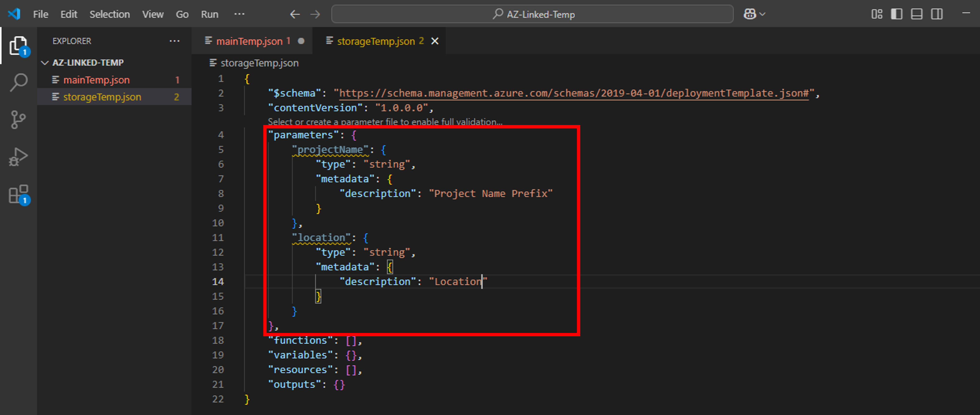Open the Run and Debug panel
The height and width of the screenshot is (415, 980).
click(x=18, y=156)
